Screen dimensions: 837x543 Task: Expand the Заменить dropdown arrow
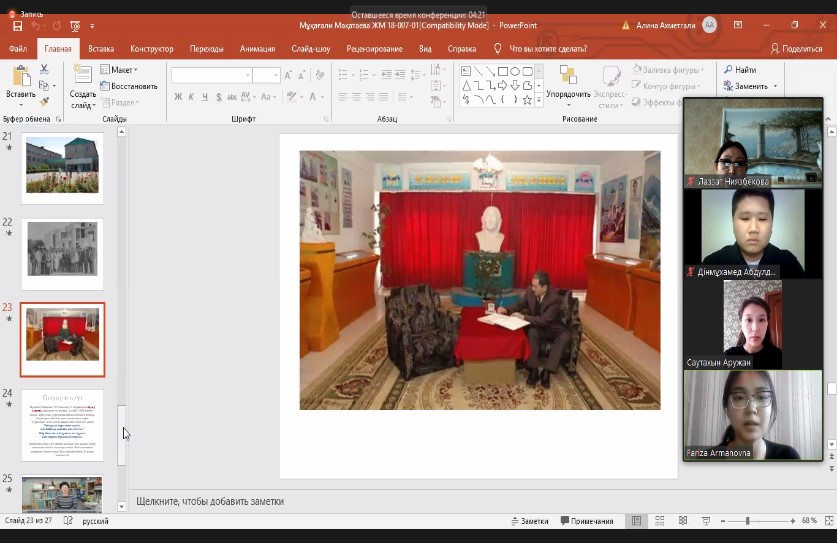coord(775,86)
